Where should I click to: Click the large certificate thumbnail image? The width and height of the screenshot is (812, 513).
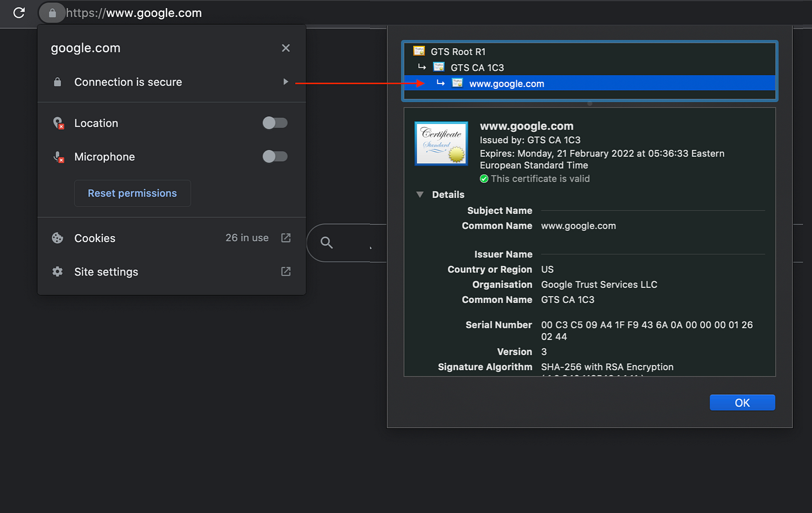[x=441, y=143]
